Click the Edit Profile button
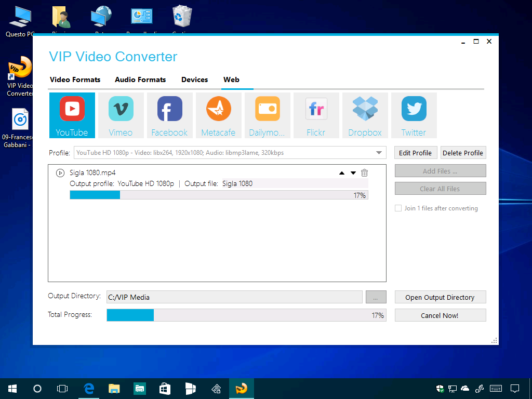This screenshot has width=532, height=399. (415, 153)
